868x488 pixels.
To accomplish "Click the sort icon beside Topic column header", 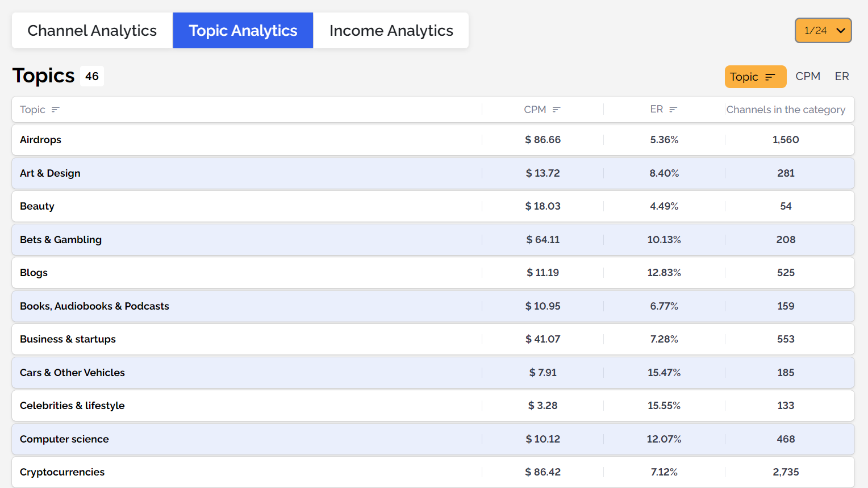I will tap(56, 110).
